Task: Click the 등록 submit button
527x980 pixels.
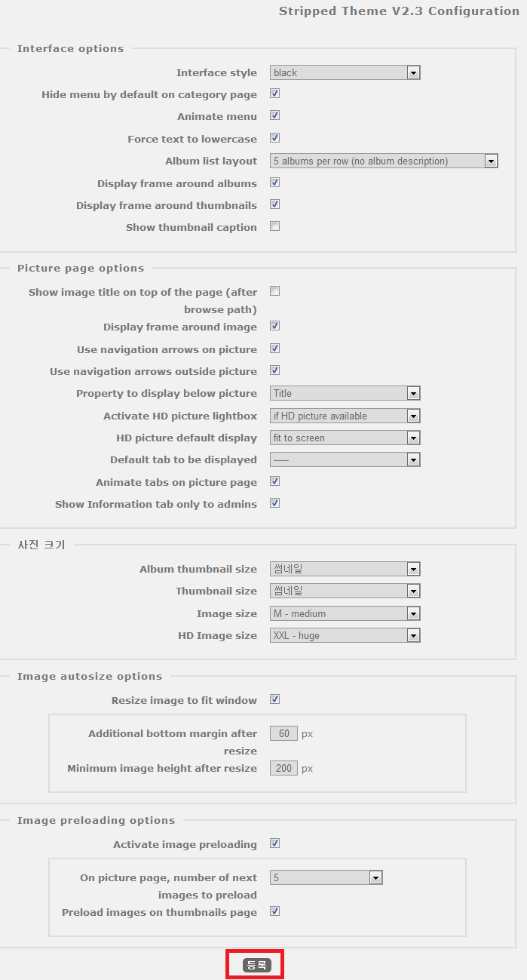Action: 256,965
